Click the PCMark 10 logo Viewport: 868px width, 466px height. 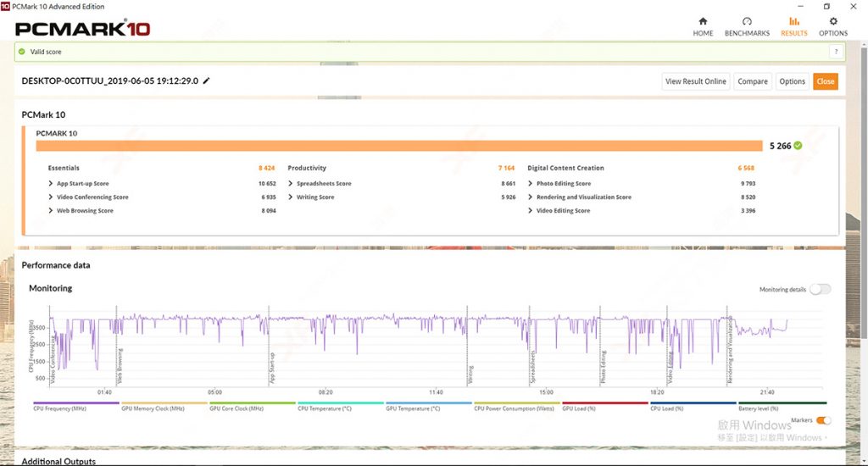82,29
